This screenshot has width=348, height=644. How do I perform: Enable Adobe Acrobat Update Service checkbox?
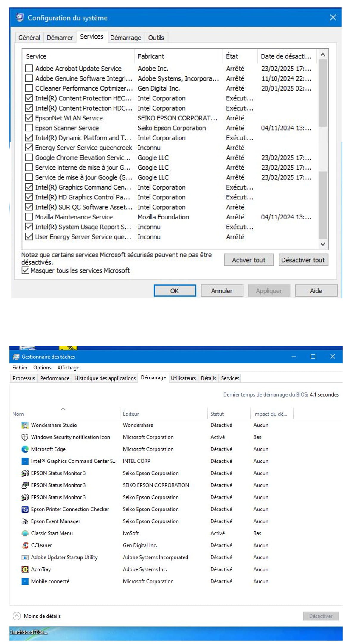pyautogui.click(x=29, y=68)
